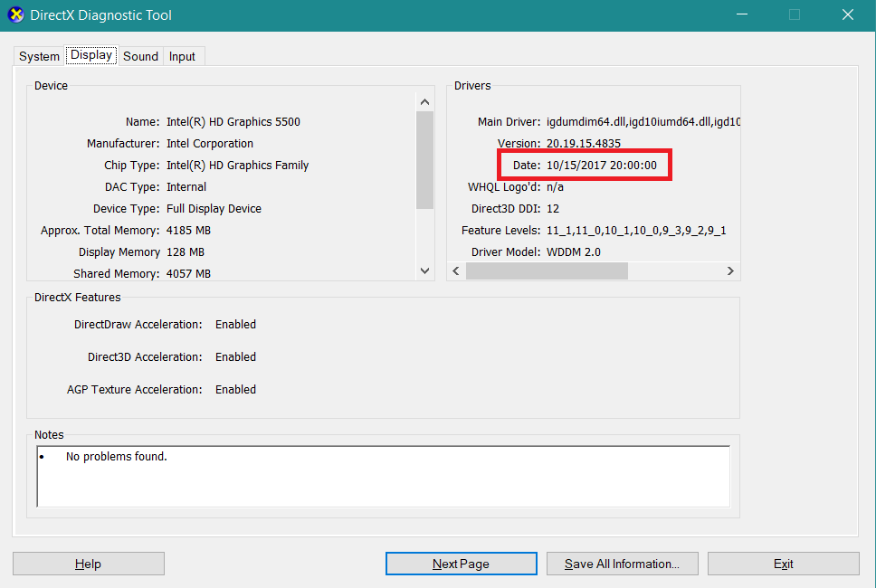Viewport: 876px width, 588px height.
Task: Click driver version 20.19.15.4835
Action: (x=584, y=144)
